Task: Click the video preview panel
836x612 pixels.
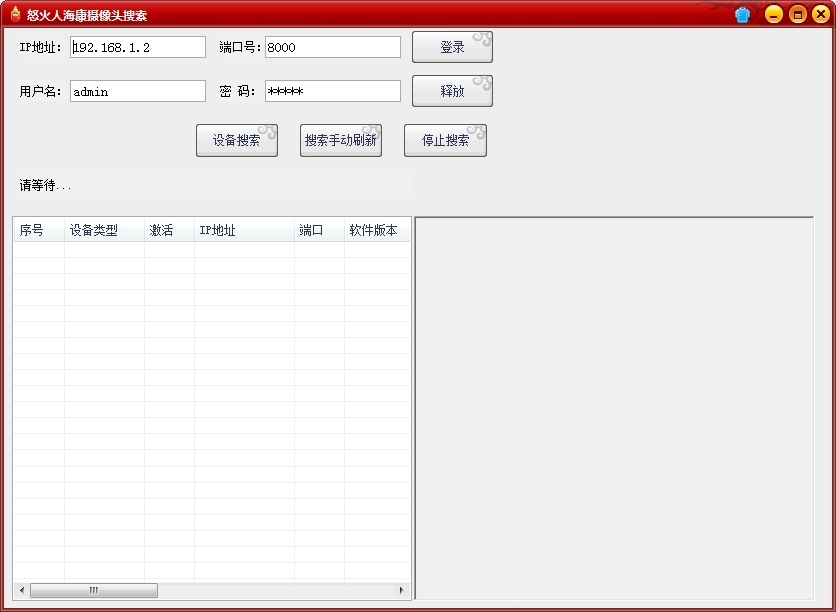Action: [614, 408]
